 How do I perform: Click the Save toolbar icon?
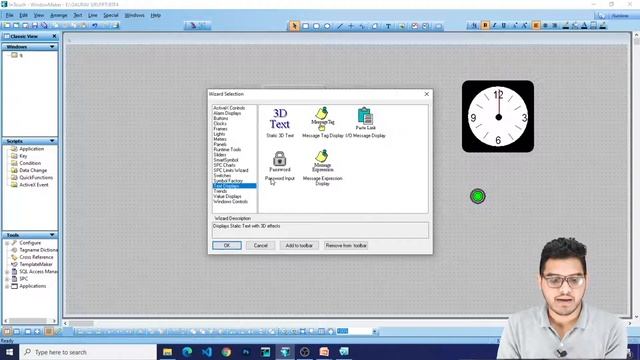coord(35,25)
